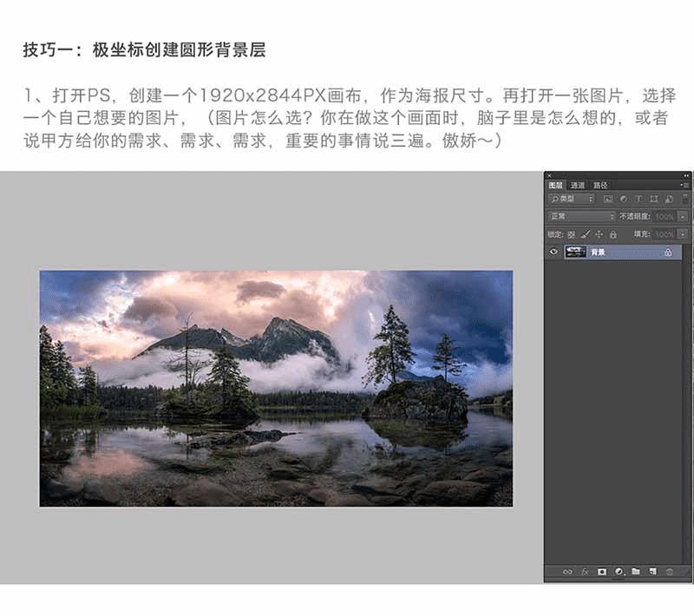Viewport: 694px width, 616px height.
Task: Click the 不透明度 opacity value field
Action: pyautogui.click(x=665, y=217)
